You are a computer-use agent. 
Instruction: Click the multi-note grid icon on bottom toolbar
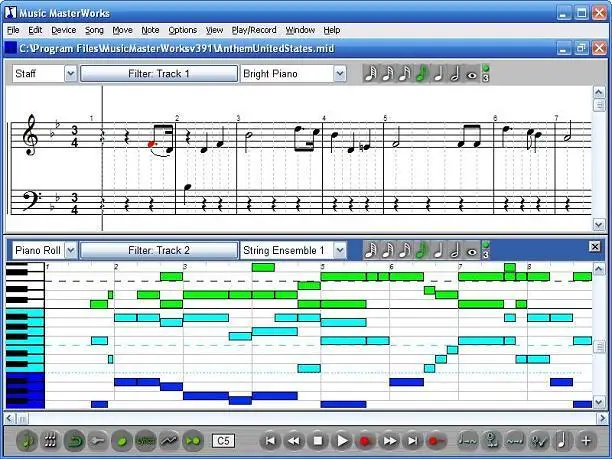(50, 441)
